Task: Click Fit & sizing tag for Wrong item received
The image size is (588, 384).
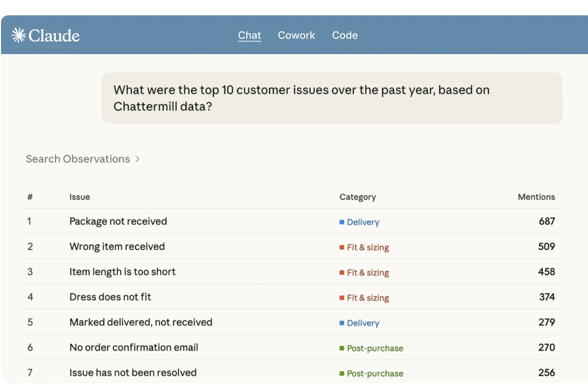Action: click(x=364, y=247)
